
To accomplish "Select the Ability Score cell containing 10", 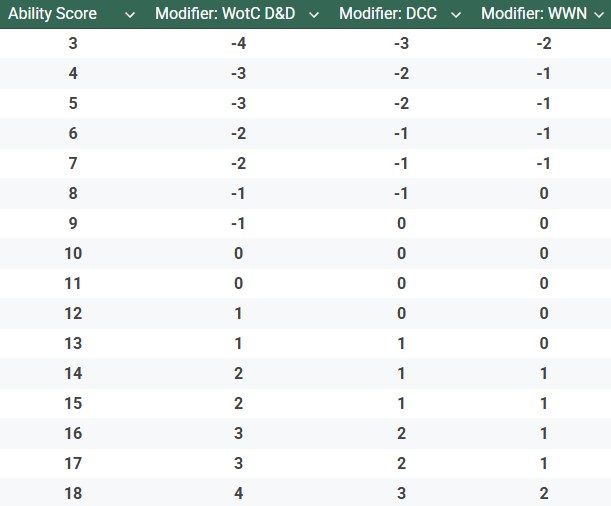I will (73, 253).
